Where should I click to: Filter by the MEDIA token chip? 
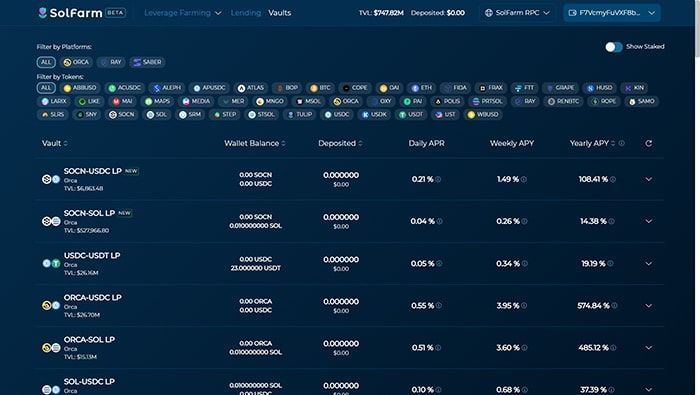[x=196, y=101]
